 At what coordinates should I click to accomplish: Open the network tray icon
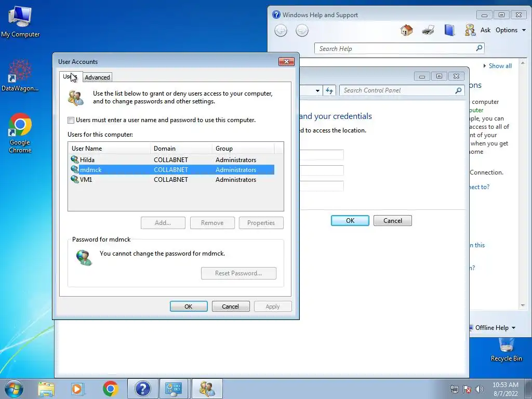[x=454, y=390]
